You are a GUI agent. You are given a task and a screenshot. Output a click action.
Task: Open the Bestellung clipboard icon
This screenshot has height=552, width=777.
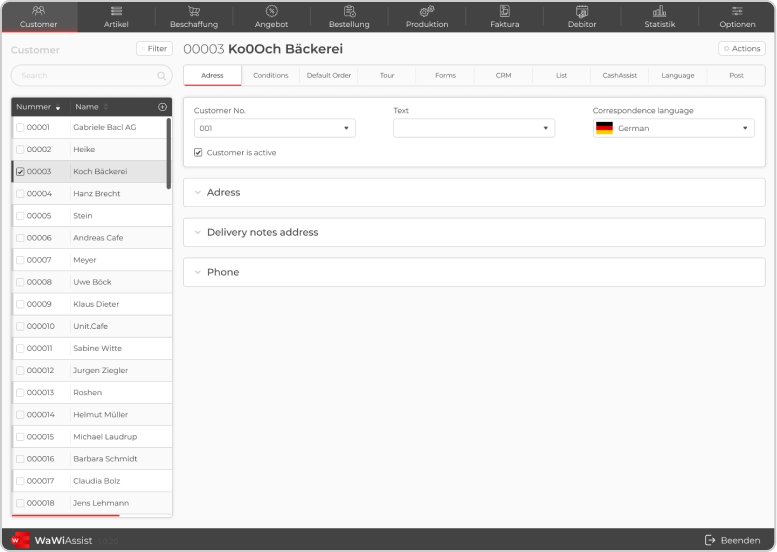coord(349,10)
